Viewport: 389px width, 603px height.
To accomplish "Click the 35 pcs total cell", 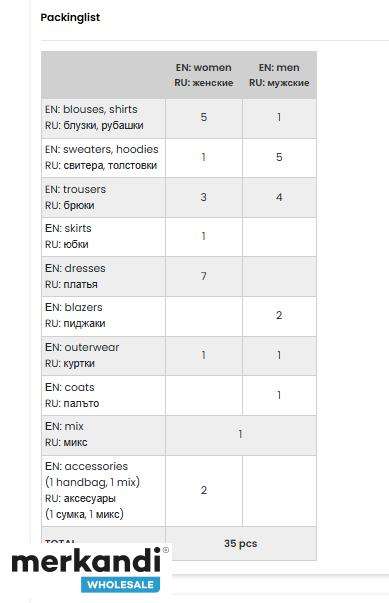I will point(241,543).
